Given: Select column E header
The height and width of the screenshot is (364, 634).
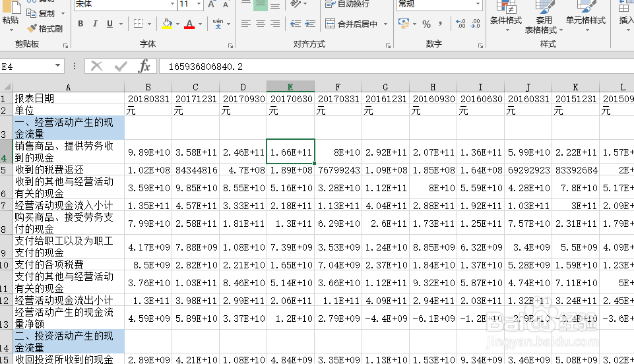Looking at the screenshot, I should 290,86.
